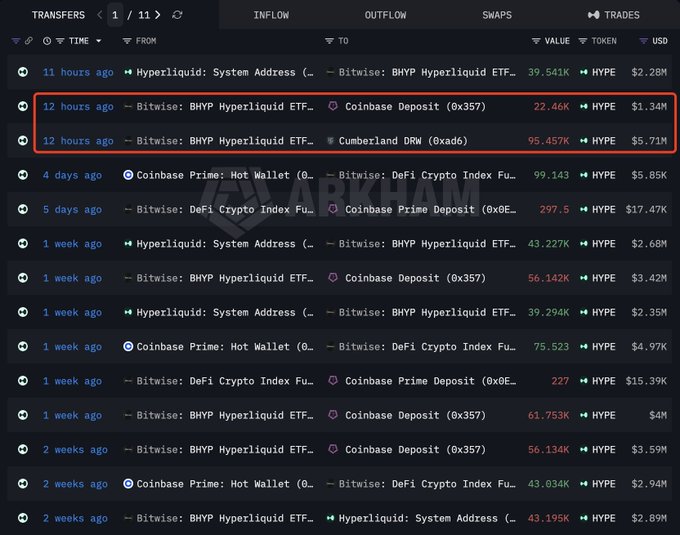680x535 pixels.
Task: Open Coinbase Deposit recipient in $1.34M row
Action: tap(415, 107)
